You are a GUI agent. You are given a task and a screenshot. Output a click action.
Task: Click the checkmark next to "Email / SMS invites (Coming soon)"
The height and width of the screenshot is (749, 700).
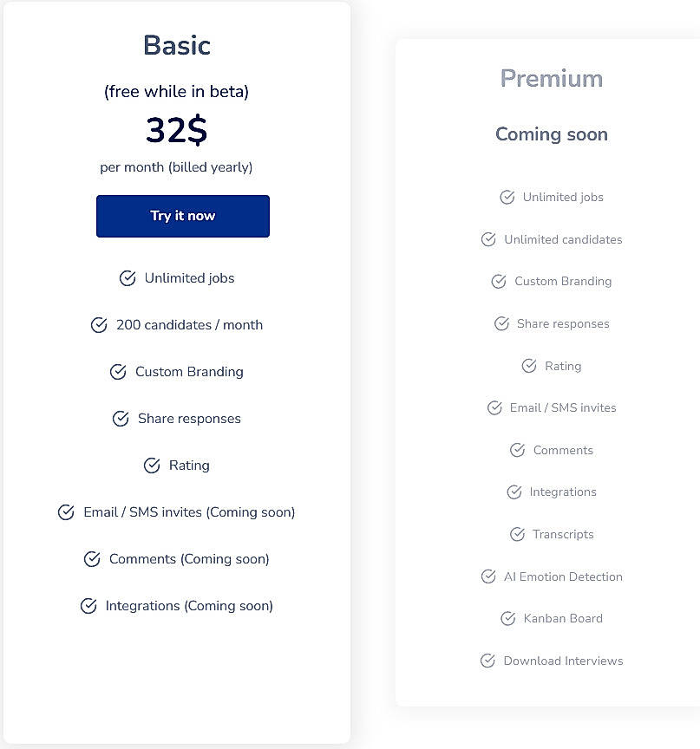66,512
